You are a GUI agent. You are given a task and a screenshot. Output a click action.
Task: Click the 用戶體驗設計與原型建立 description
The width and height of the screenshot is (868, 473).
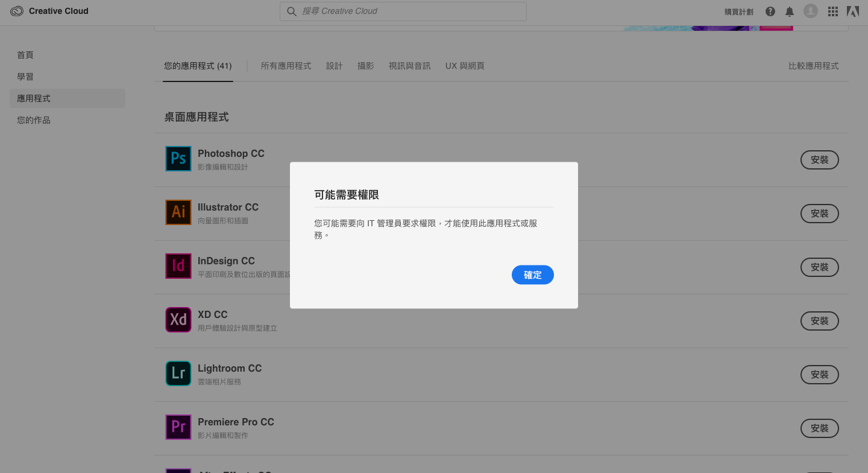coord(237,328)
